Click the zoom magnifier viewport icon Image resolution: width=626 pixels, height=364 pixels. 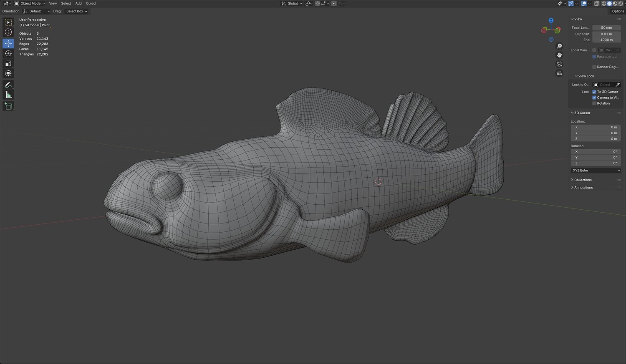pyautogui.click(x=560, y=46)
